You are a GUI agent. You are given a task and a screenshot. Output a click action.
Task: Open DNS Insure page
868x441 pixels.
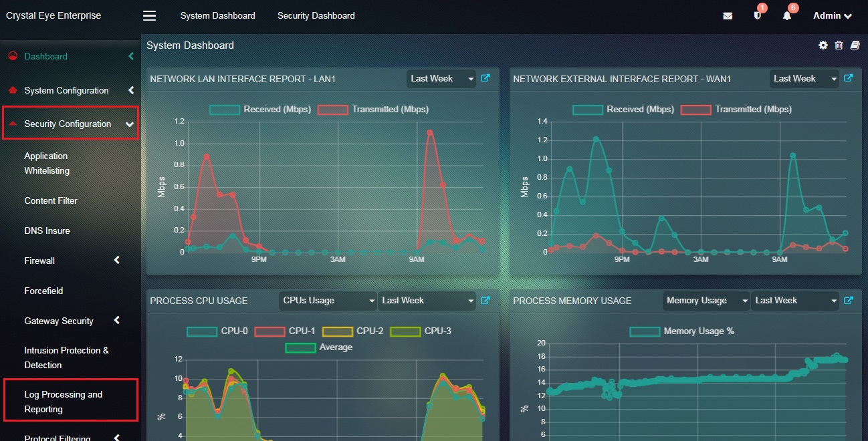47,231
